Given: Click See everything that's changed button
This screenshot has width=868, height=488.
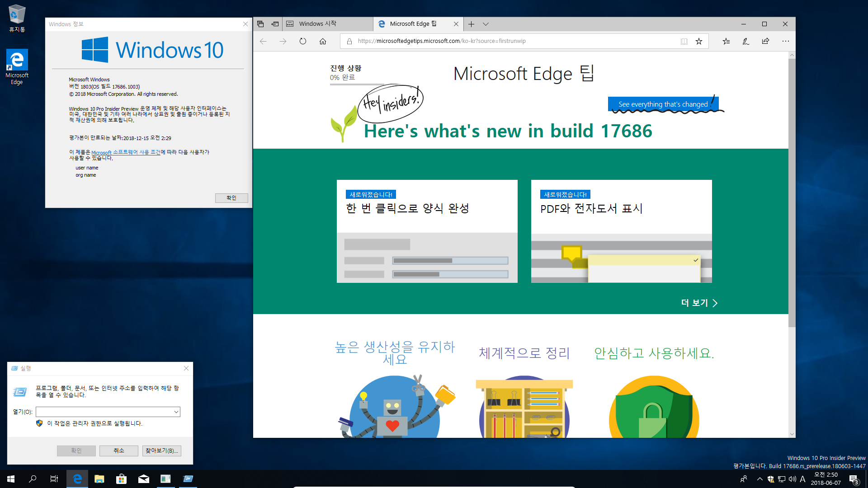Looking at the screenshot, I should click(663, 104).
